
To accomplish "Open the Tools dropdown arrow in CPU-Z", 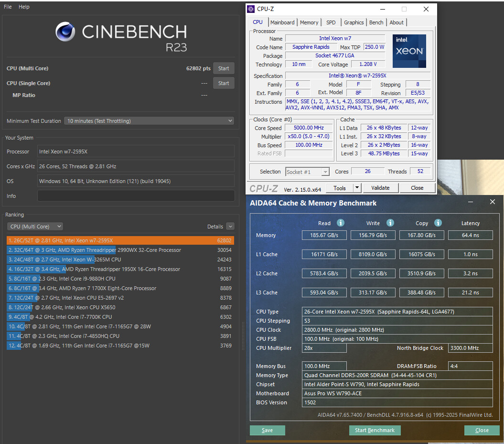I will (357, 188).
